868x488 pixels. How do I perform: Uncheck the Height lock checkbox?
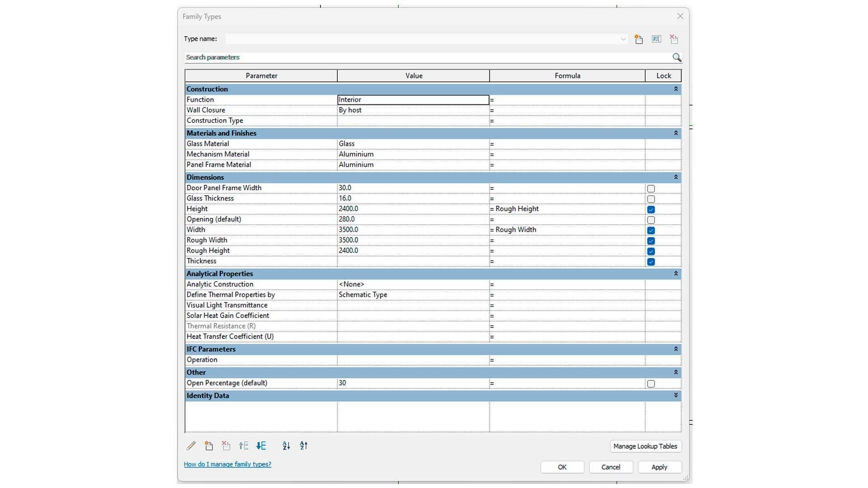[x=651, y=209]
